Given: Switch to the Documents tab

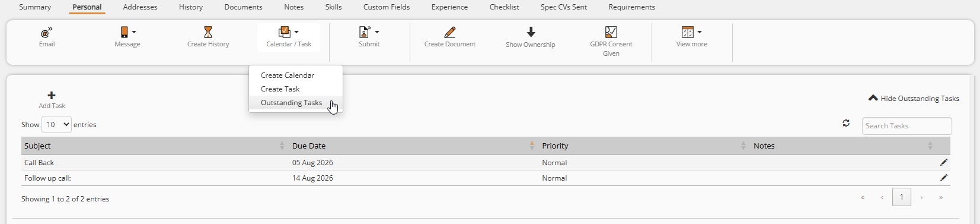Looking at the screenshot, I should tap(243, 7).
